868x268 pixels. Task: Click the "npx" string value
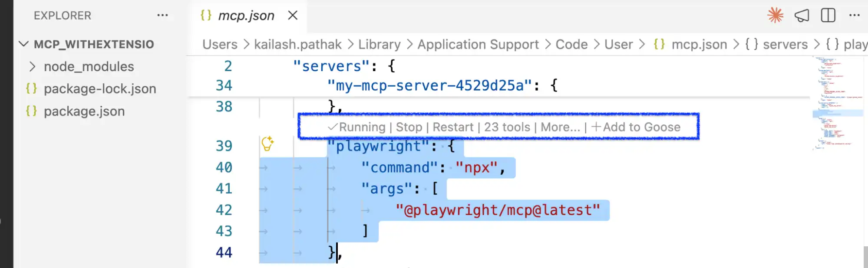[477, 167]
